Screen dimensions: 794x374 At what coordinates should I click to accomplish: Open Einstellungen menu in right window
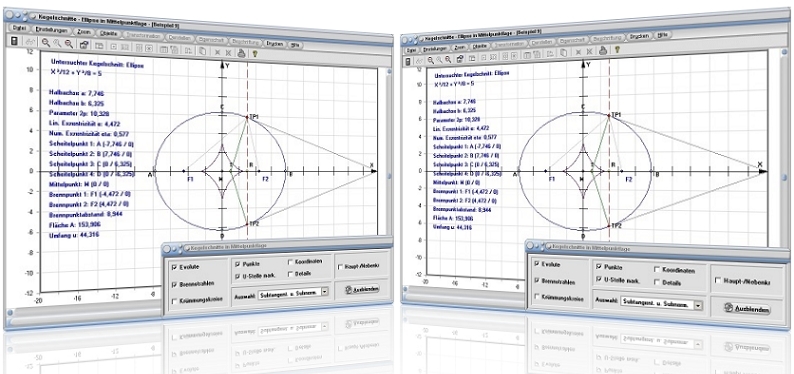click(x=434, y=49)
